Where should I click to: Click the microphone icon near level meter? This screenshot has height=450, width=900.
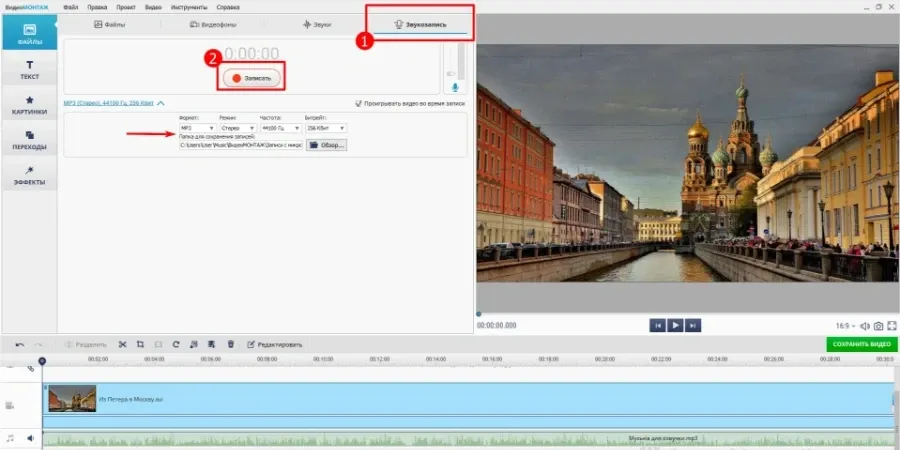coord(455,87)
